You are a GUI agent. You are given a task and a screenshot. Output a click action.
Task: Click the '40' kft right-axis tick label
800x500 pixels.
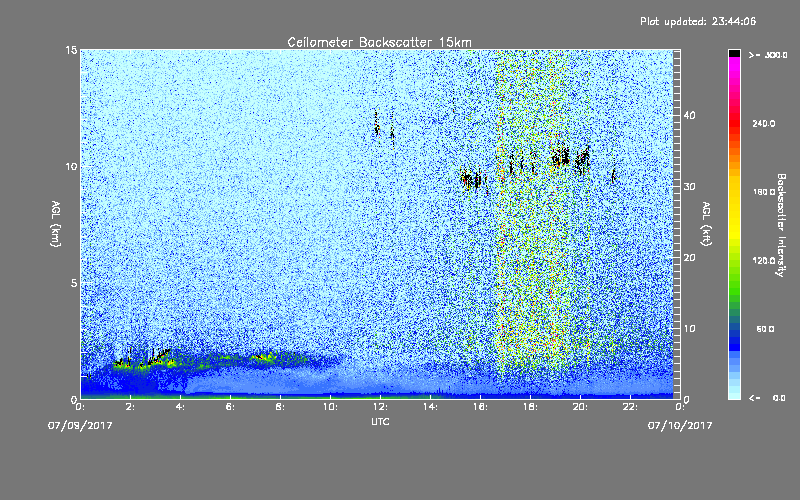[x=689, y=115]
